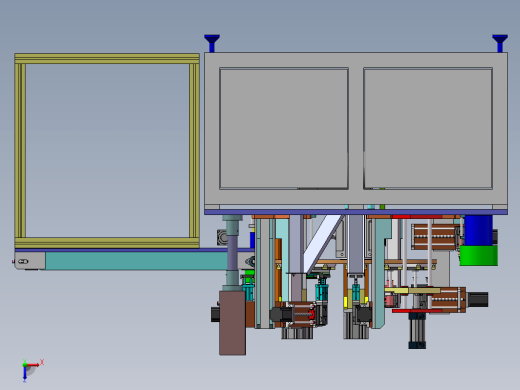Select the teal conveyor beam
This screenshot has height=390, width=520.
[x=137, y=261]
